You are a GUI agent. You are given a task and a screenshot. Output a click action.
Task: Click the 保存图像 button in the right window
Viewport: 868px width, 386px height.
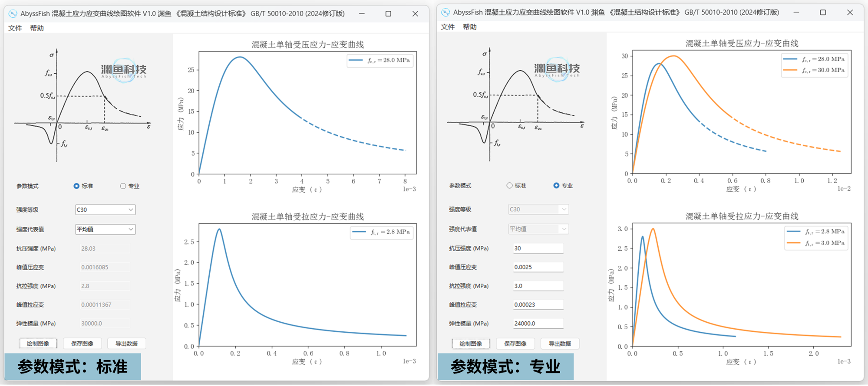pyautogui.click(x=515, y=343)
